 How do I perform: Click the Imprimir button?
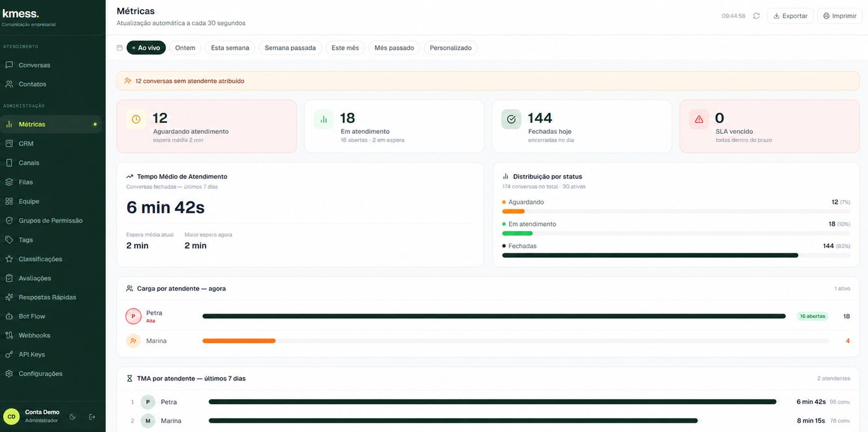point(839,16)
